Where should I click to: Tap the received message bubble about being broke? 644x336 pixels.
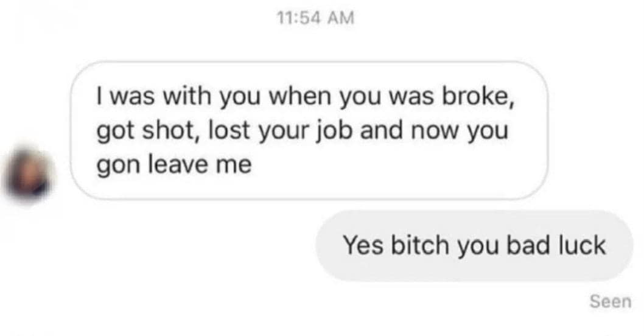[x=309, y=131]
